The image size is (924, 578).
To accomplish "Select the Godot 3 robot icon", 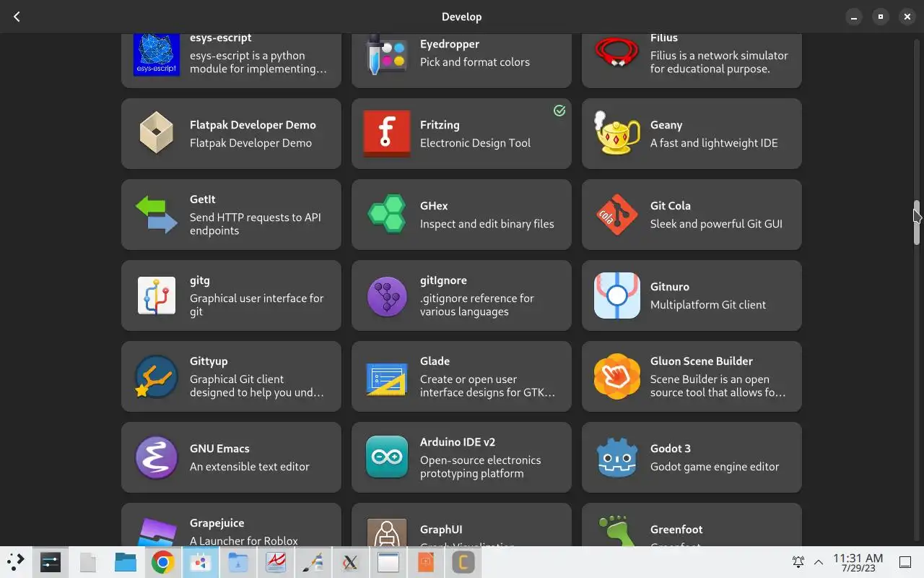I will pos(616,457).
